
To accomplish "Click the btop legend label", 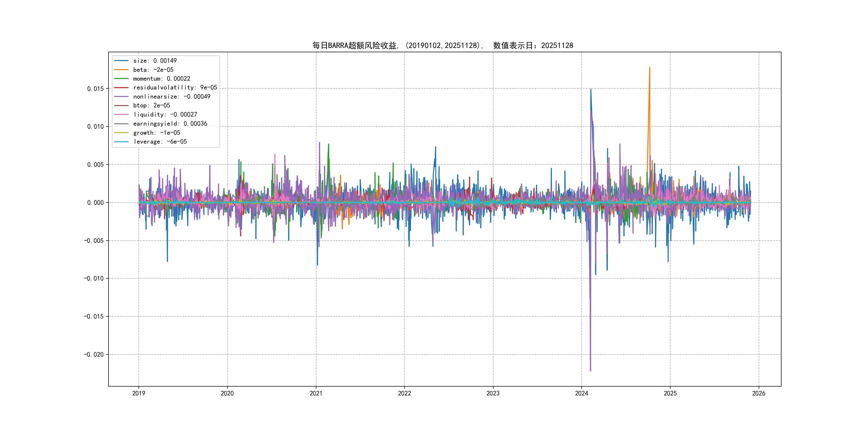I will click(x=151, y=106).
